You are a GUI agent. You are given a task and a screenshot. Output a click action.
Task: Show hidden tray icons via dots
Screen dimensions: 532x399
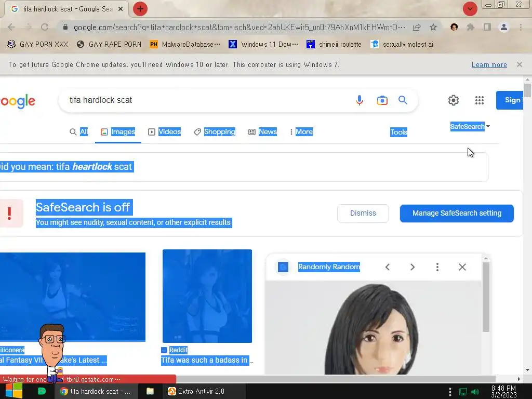click(x=450, y=392)
